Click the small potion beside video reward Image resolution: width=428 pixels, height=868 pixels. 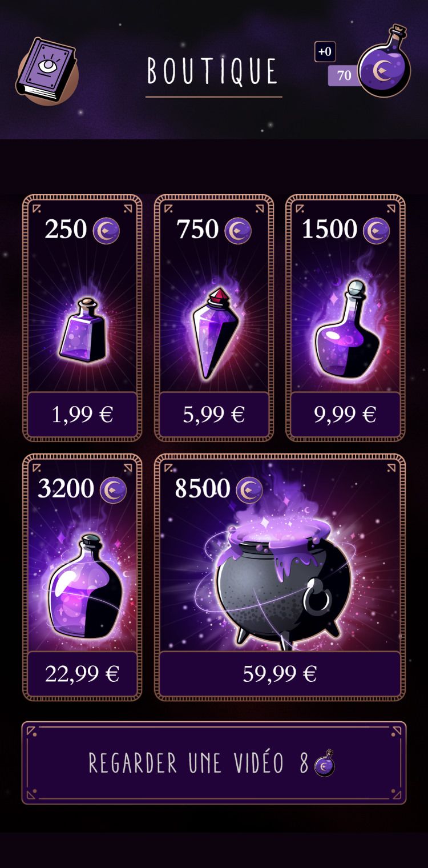325,763
